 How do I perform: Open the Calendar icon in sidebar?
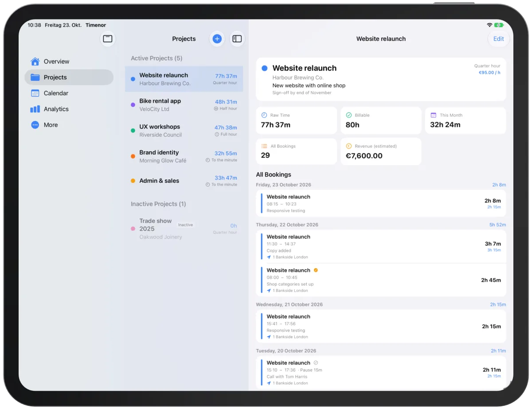click(35, 93)
